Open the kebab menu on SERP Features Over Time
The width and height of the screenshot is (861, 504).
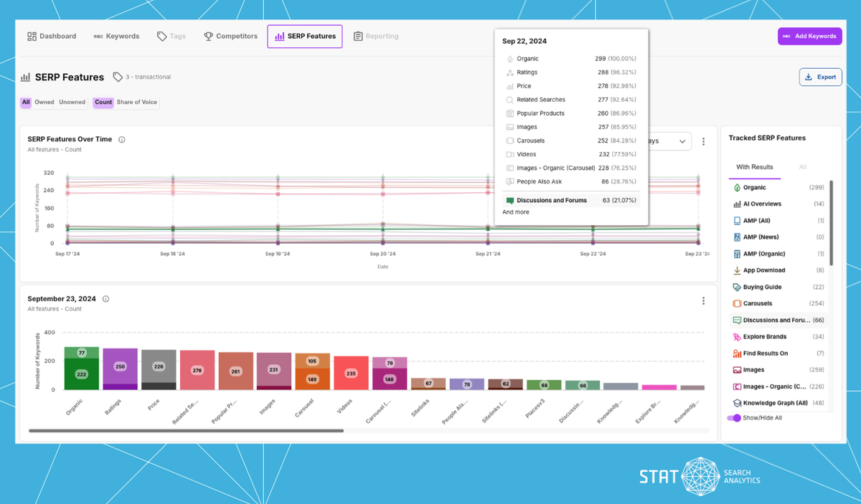tap(703, 141)
